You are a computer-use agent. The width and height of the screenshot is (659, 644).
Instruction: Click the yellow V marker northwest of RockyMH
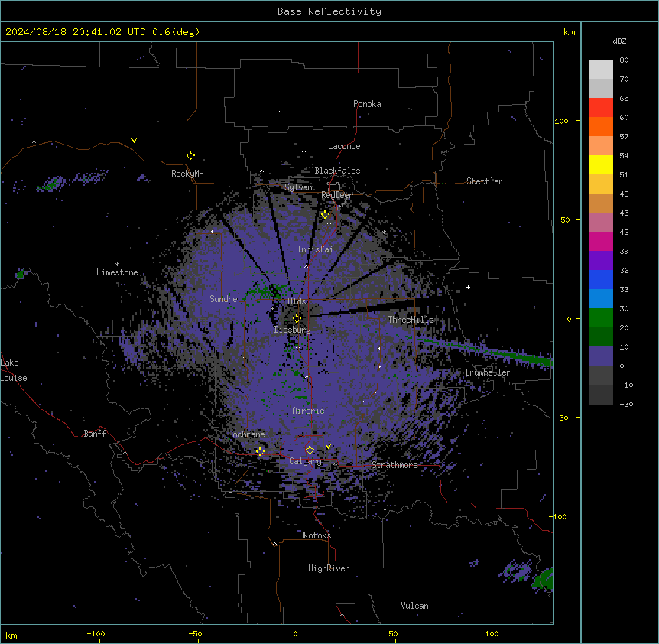tap(134, 141)
